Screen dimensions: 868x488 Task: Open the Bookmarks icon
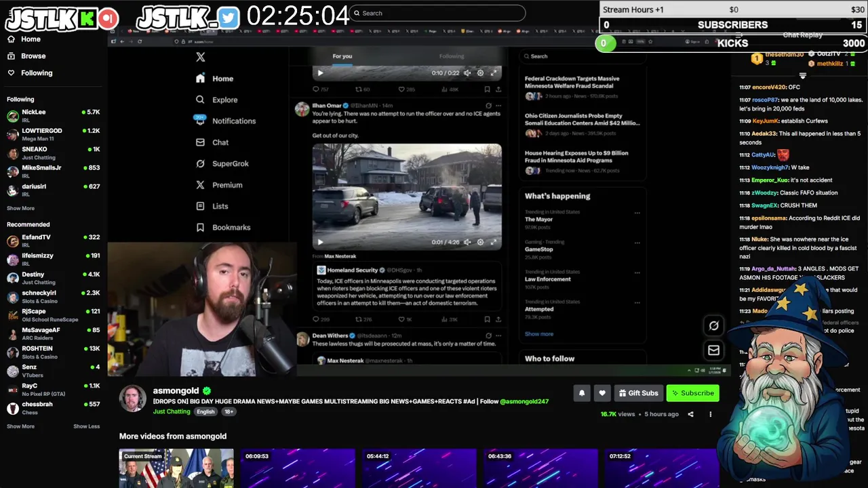tap(200, 228)
